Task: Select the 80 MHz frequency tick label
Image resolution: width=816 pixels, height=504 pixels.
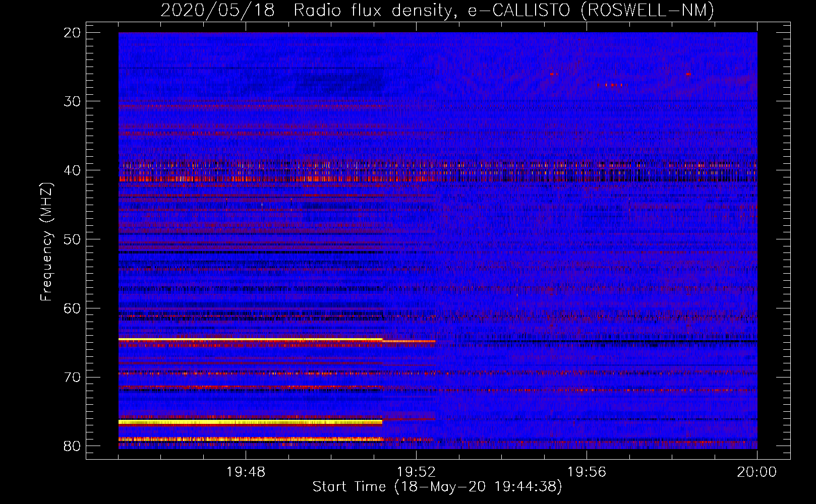Action: click(x=72, y=446)
